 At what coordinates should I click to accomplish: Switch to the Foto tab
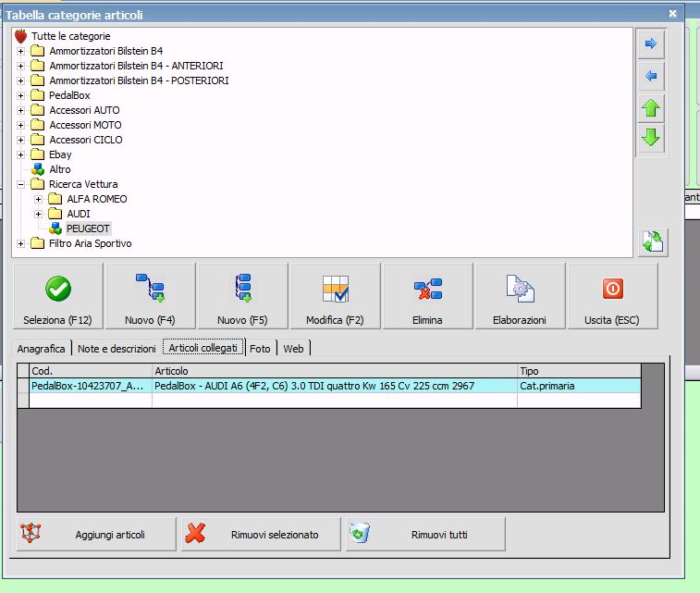pyautogui.click(x=260, y=348)
